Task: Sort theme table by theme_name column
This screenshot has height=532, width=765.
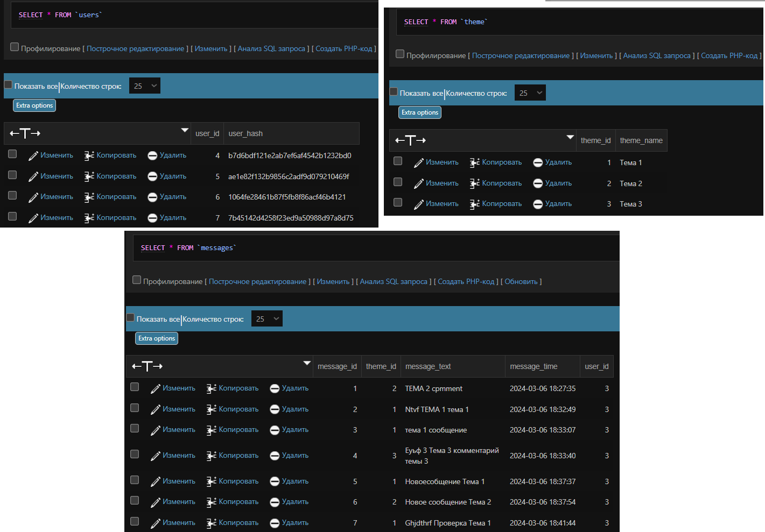Action: pyautogui.click(x=641, y=140)
